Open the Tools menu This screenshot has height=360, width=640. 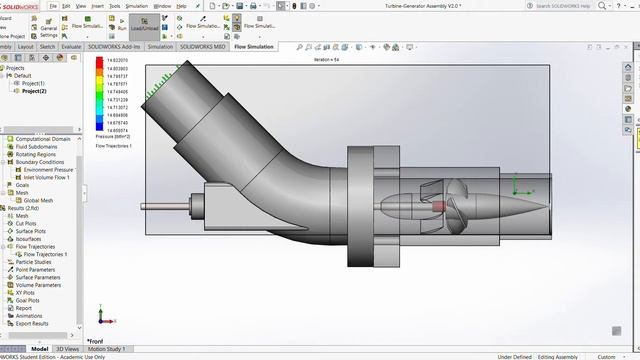[115, 6]
